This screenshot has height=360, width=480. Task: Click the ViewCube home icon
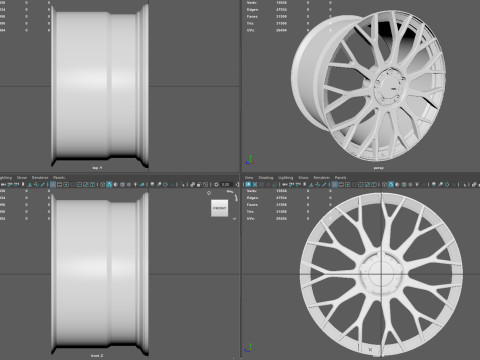209,193
